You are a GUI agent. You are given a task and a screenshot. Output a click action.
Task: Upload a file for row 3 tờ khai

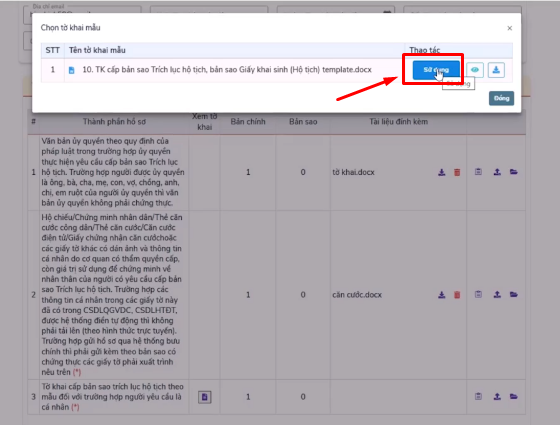[x=497, y=396]
